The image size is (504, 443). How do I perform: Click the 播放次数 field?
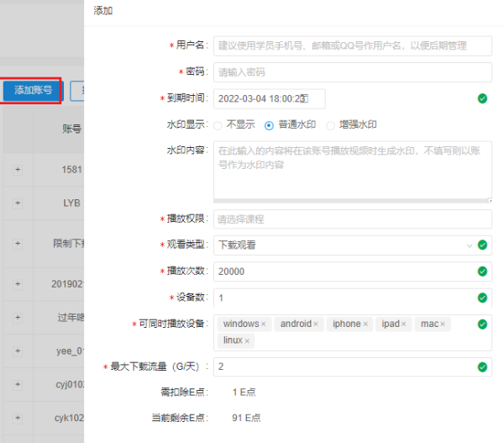click(344, 272)
